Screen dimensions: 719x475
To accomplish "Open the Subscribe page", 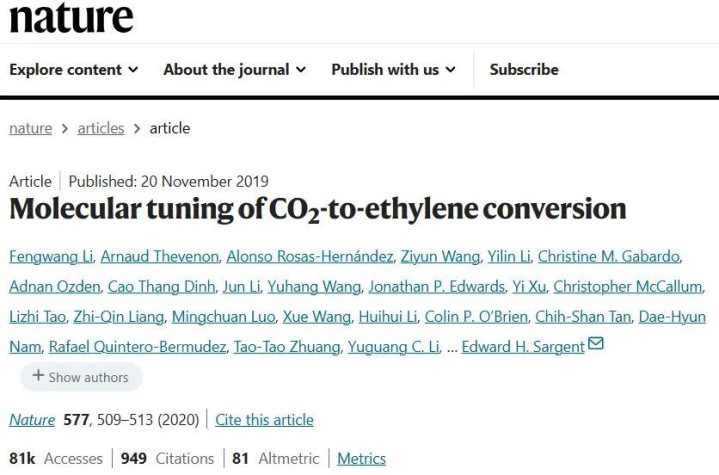I will coord(524,69).
